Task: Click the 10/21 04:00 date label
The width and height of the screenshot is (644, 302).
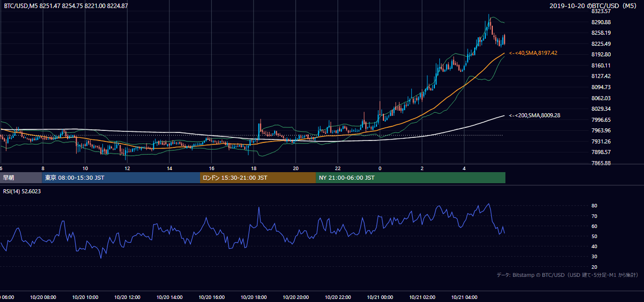Action: pos(464,297)
